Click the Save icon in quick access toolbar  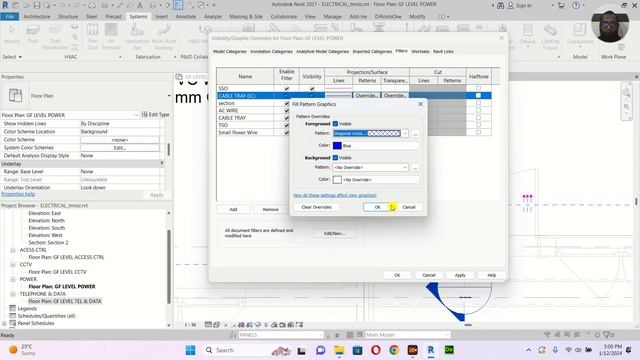click(x=37, y=5)
